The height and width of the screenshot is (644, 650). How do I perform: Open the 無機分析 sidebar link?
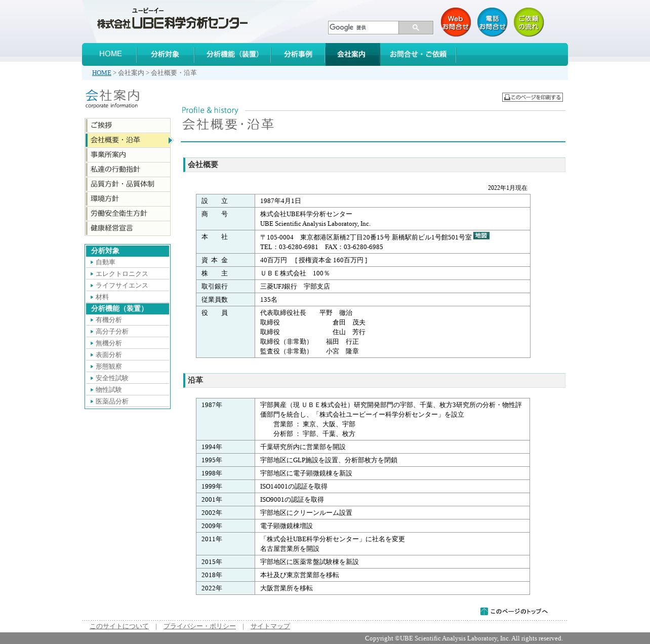point(108,343)
